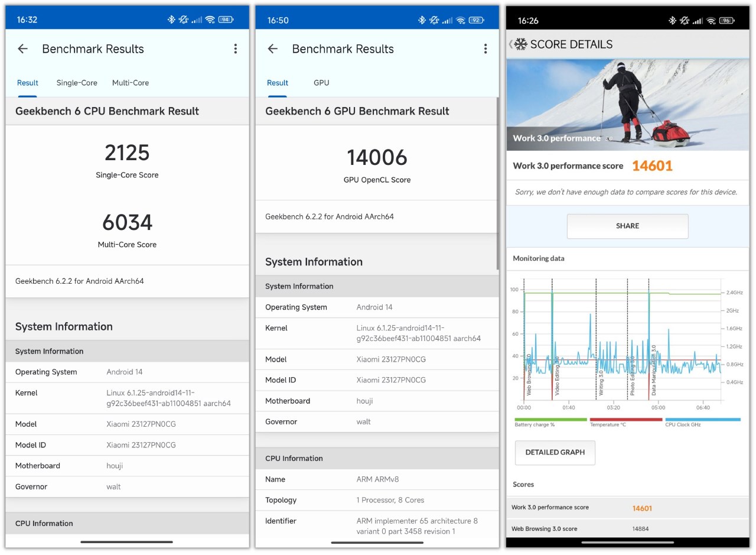
Task: Tap the battery indicator in the 16:26 status bar
Action: click(726, 20)
